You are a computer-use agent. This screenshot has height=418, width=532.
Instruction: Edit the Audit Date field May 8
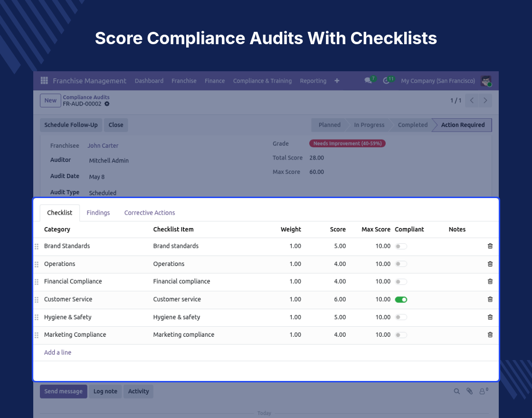tap(97, 177)
